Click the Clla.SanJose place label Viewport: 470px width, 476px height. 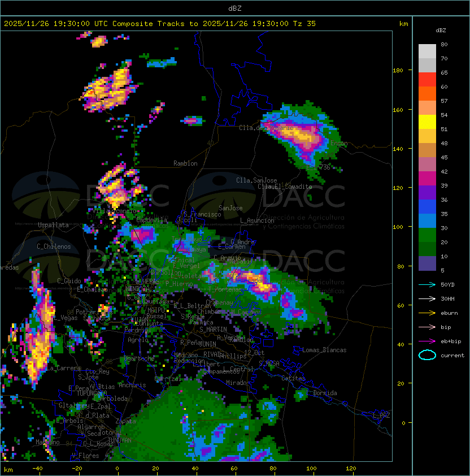click(x=256, y=180)
